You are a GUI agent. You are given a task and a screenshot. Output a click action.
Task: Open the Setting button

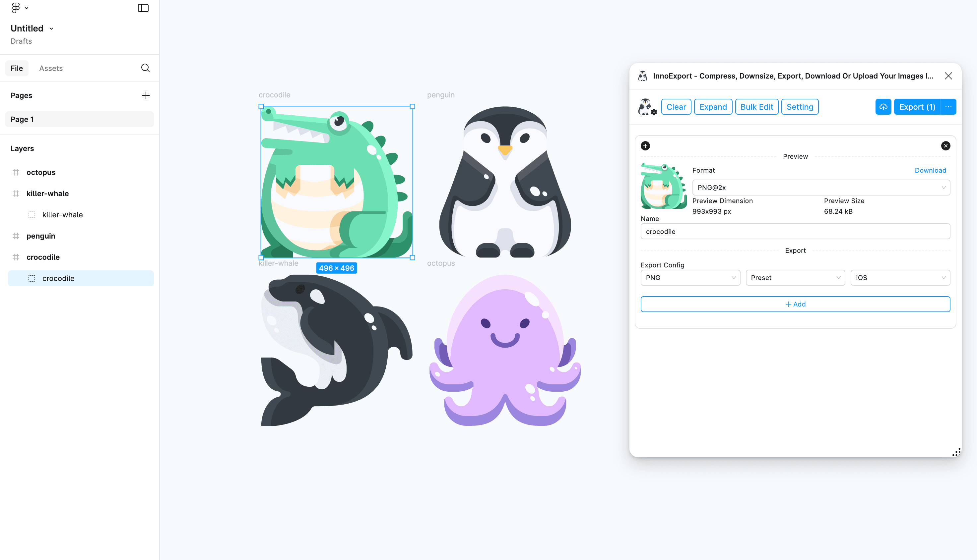click(x=800, y=107)
